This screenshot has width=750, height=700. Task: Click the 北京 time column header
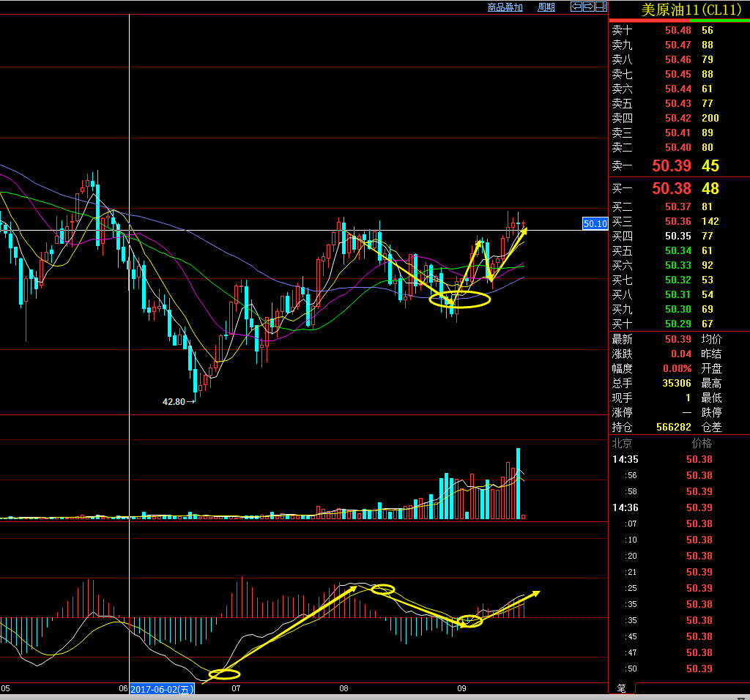622,443
